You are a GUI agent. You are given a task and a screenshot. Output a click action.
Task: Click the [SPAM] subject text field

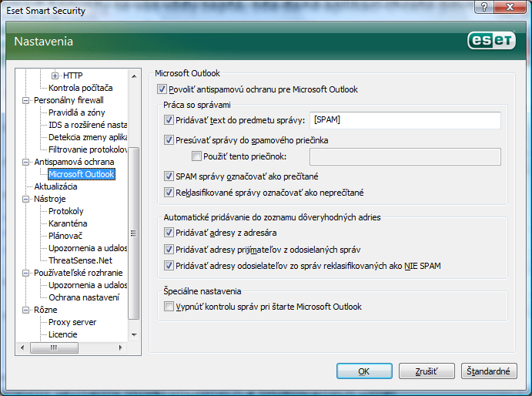coord(405,120)
